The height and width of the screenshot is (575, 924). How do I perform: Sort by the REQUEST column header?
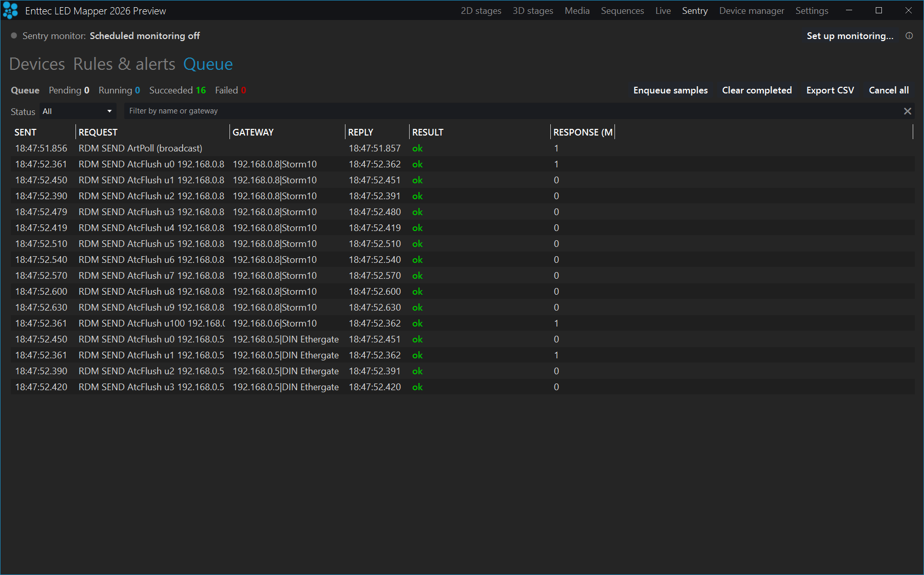[x=152, y=132]
